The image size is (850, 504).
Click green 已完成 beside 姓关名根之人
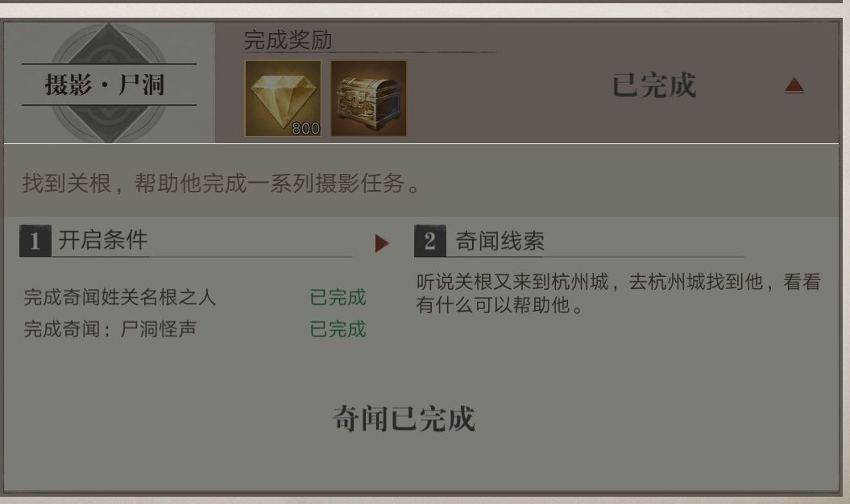pyautogui.click(x=338, y=297)
